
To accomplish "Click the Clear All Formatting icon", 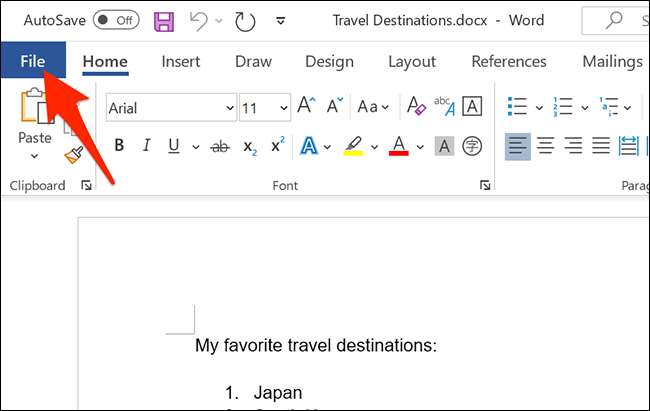I will pyautogui.click(x=413, y=107).
